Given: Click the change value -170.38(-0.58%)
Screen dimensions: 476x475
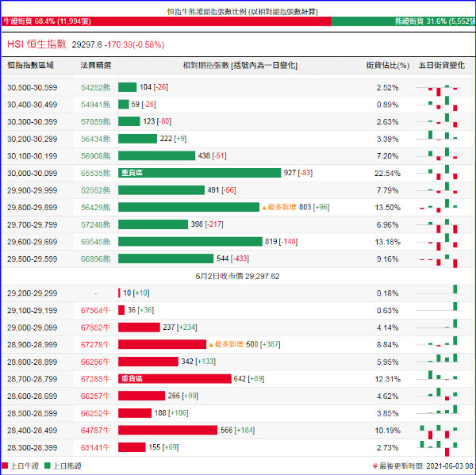Looking at the screenshot, I should pos(135,44).
